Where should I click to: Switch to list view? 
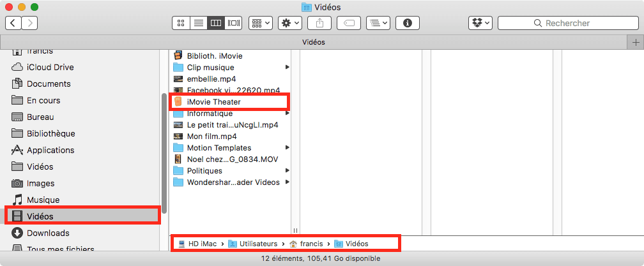[x=199, y=23]
